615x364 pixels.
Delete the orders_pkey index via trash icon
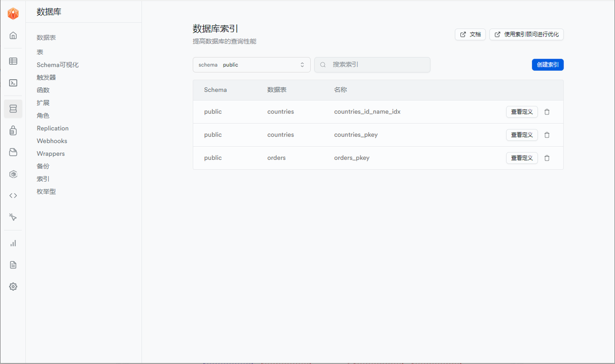tap(547, 158)
